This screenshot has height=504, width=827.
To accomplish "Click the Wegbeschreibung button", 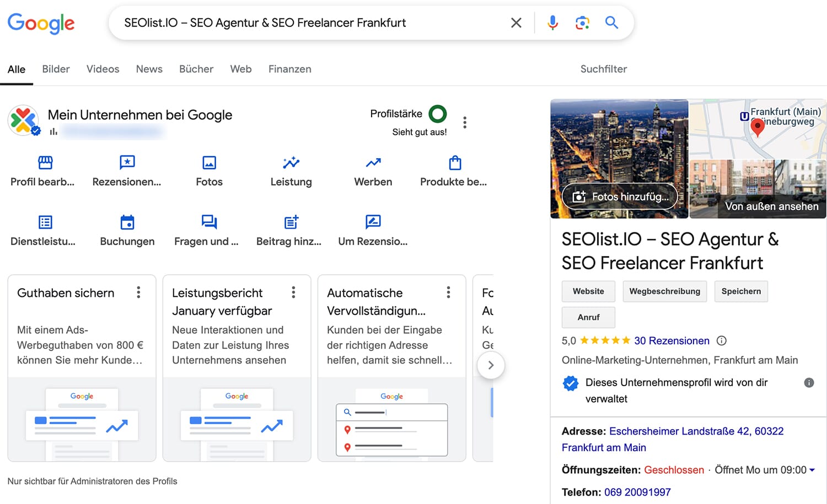I will tap(664, 291).
